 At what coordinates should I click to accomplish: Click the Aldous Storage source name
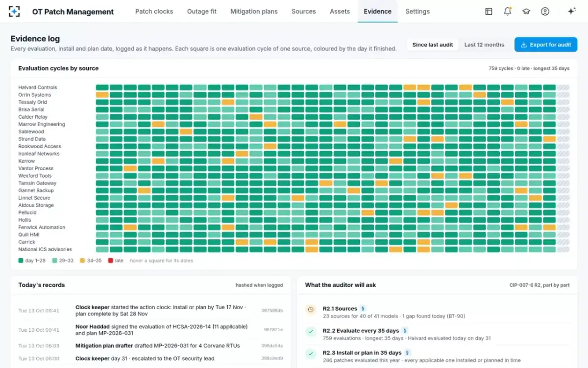(36, 205)
